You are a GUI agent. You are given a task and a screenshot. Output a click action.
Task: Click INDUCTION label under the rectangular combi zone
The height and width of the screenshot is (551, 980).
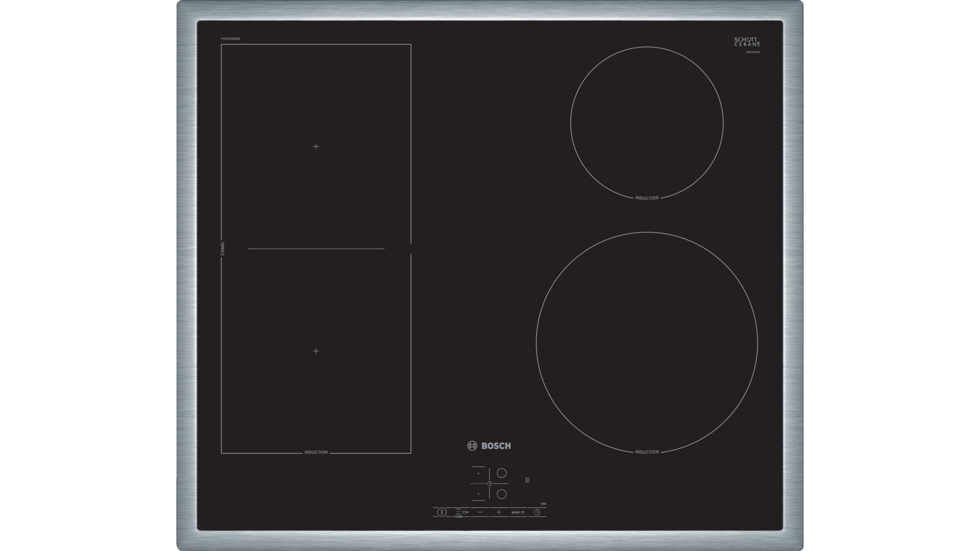[x=316, y=452]
